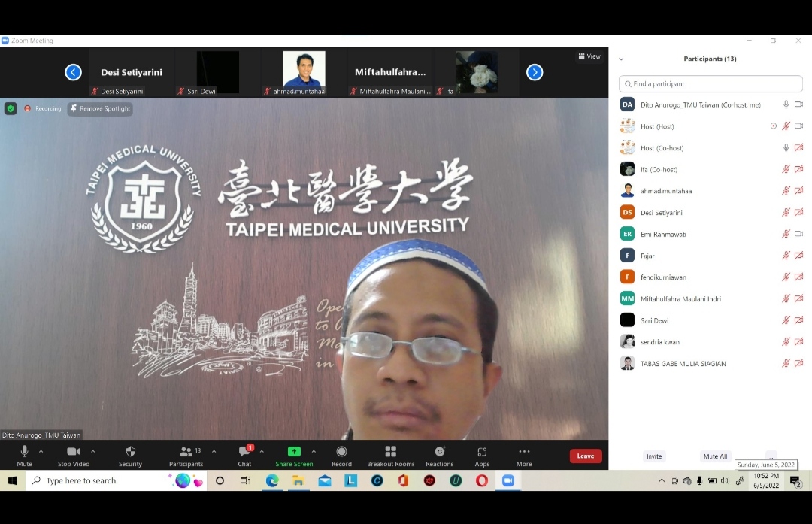Expand the arrow beside Chat button
This screenshot has width=812, height=524.
[x=262, y=452]
